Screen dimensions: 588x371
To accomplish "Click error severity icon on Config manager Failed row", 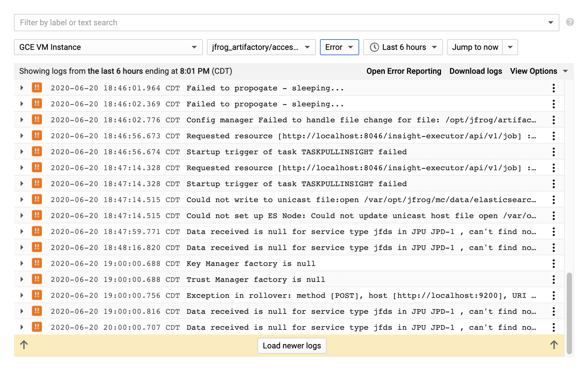I will [x=37, y=119].
